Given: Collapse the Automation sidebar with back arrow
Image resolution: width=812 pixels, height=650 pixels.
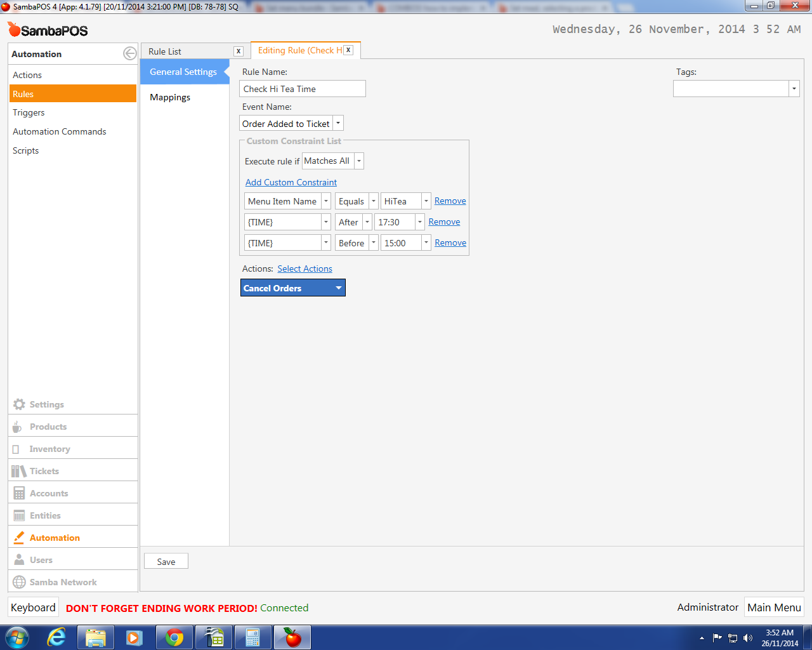Looking at the screenshot, I should click(x=129, y=53).
